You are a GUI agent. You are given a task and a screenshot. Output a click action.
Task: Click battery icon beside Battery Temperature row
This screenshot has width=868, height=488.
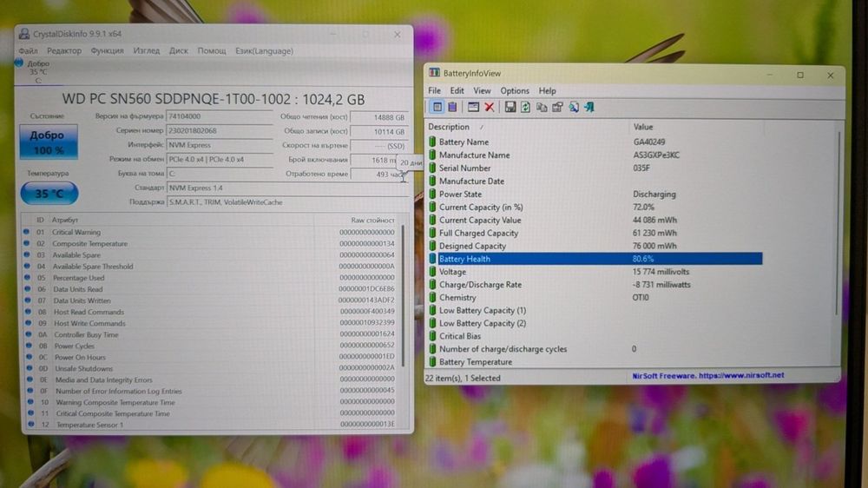coord(432,362)
